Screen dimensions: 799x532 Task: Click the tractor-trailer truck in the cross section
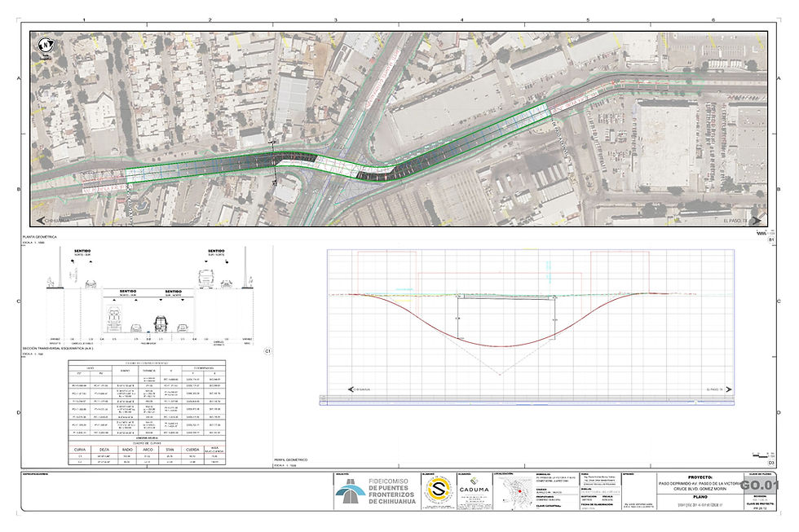[113, 319]
